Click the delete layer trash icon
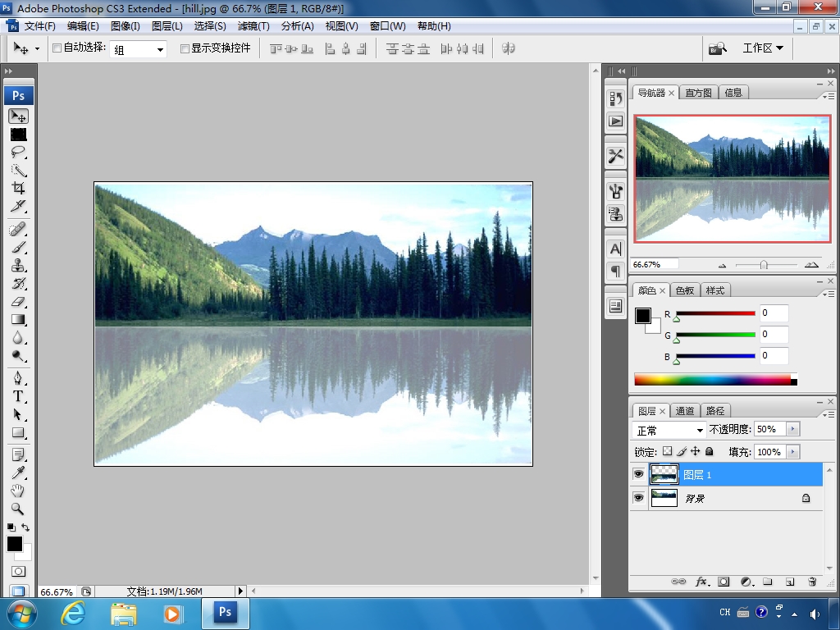This screenshot has height=630, width=840. [812, 582]
